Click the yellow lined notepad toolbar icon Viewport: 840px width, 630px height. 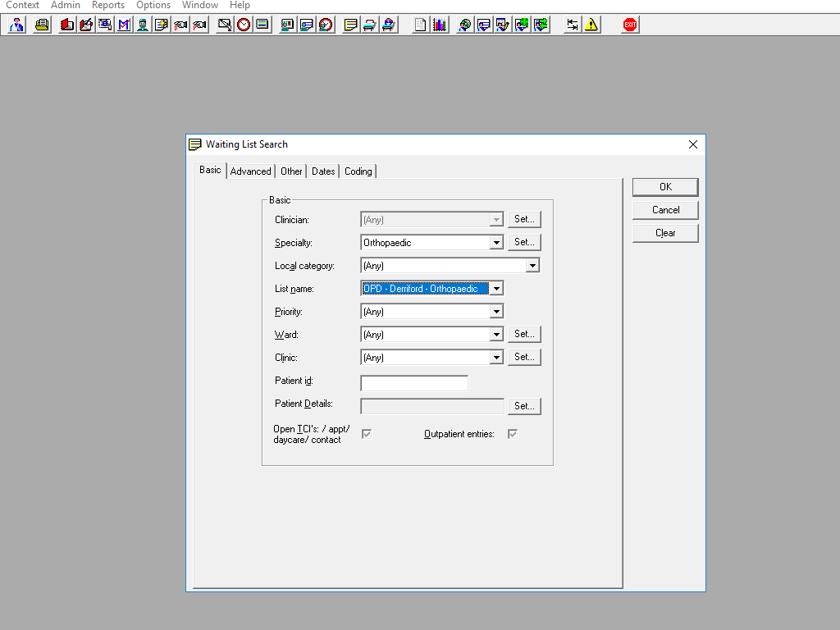click(x=351, y=25)
